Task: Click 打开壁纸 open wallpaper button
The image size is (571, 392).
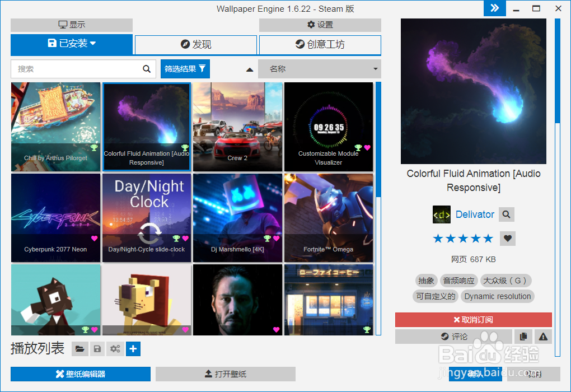Action: click(x=226, y=374)
